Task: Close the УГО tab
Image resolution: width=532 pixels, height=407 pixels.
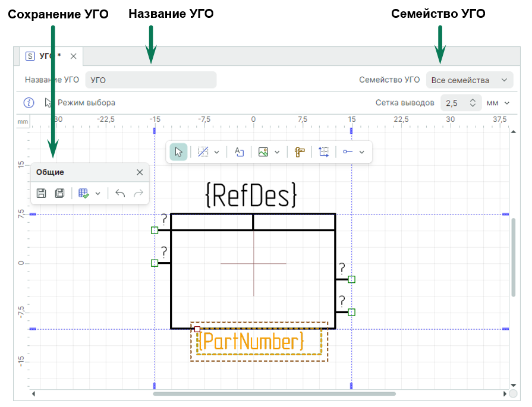Action: click(73, 56)
